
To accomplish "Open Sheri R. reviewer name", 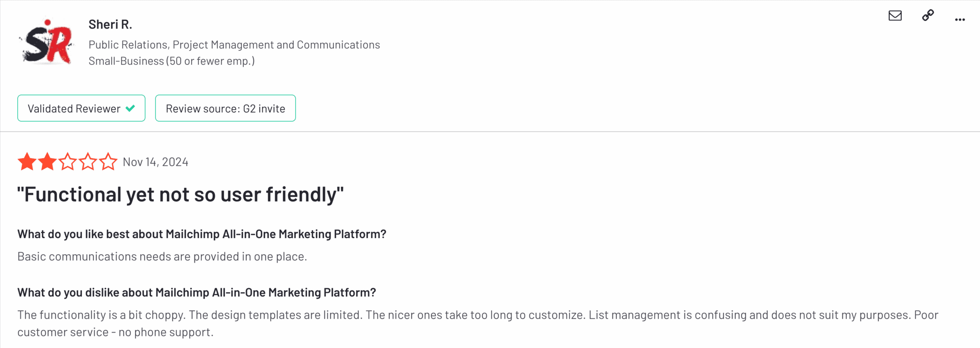I will (x=110, y=24).
